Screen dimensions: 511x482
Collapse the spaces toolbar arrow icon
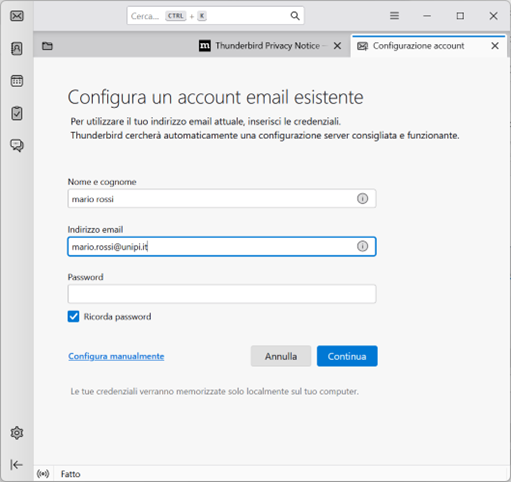(16, 465)
